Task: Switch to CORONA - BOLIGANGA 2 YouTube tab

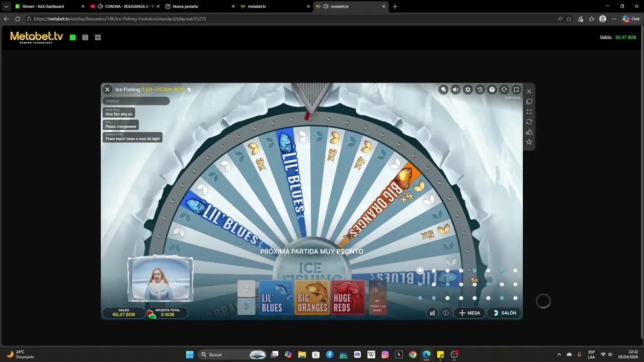Action: coord(124,7)
